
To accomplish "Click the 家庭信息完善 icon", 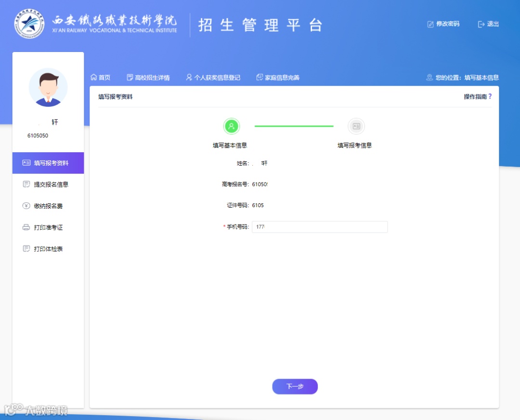I will (260, 77).
